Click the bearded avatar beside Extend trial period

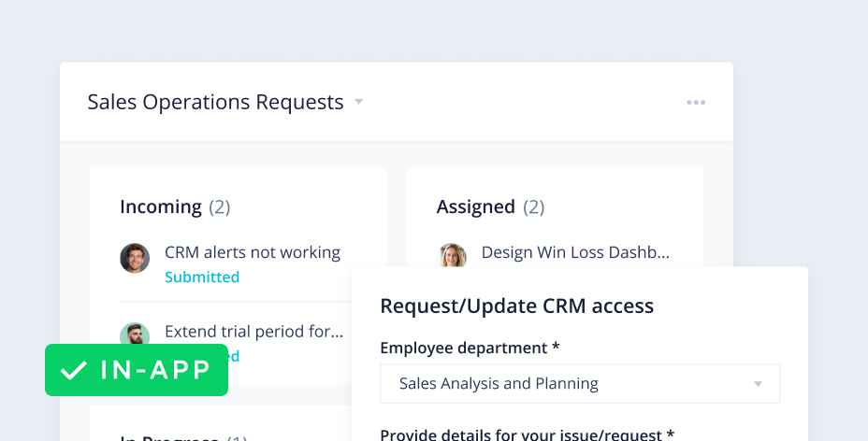click(135, 334)
